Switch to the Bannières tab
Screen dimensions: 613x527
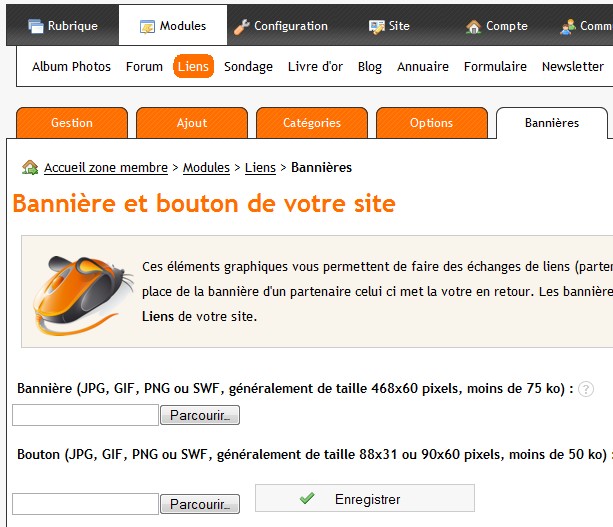(552, 123)
